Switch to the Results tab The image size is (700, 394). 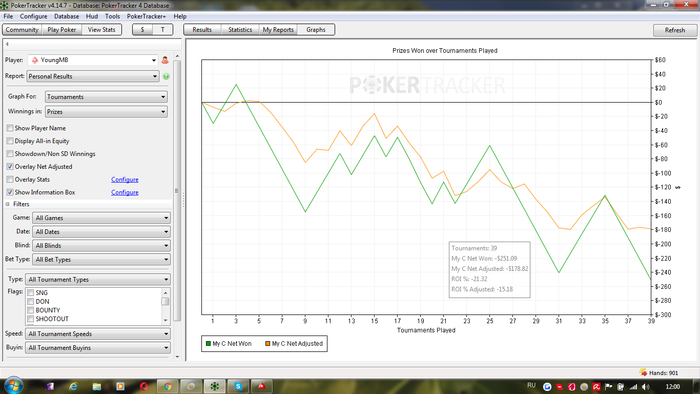(202, 30)
